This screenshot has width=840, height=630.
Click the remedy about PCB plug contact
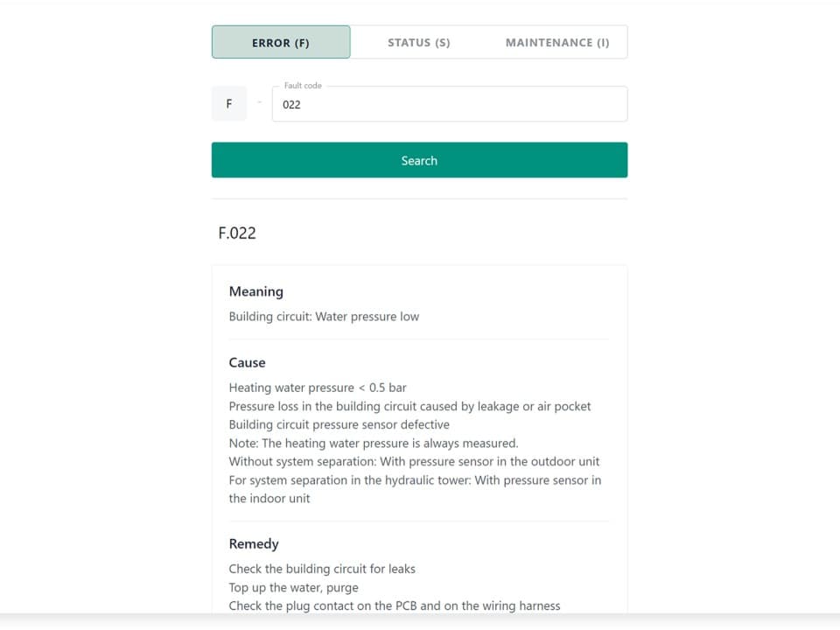(x=394, y=605)
